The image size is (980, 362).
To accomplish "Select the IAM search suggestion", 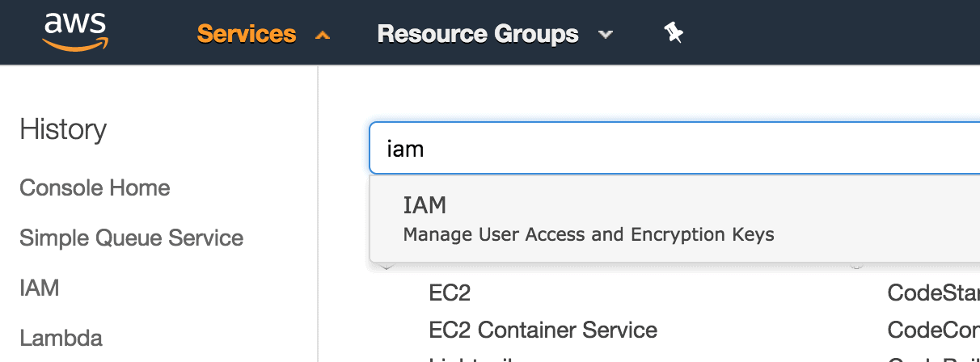I will pyautogui.click(x=674, y=219).
